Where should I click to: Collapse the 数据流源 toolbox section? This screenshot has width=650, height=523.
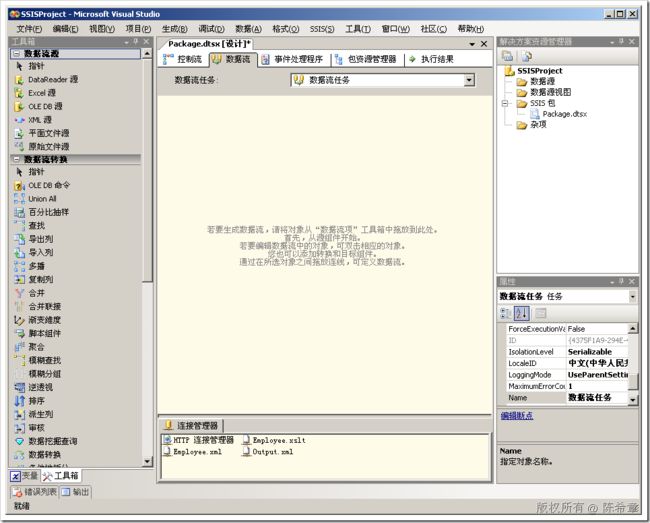click(x=16, y=53)
